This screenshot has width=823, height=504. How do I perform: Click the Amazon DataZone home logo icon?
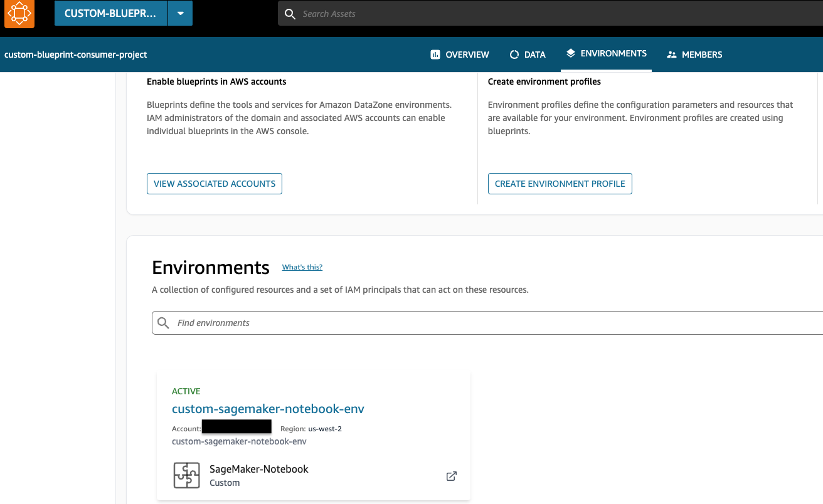point(18,13)
